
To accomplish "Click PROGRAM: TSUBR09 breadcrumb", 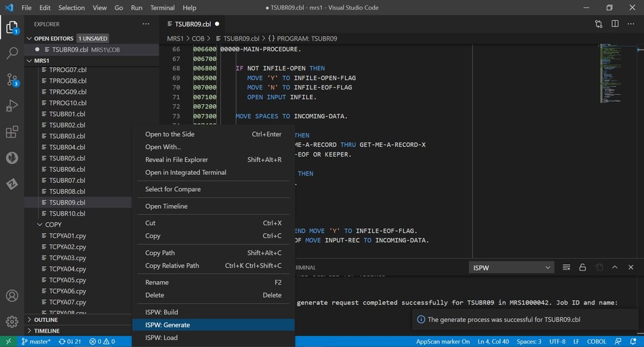I will tap(303, 39).
